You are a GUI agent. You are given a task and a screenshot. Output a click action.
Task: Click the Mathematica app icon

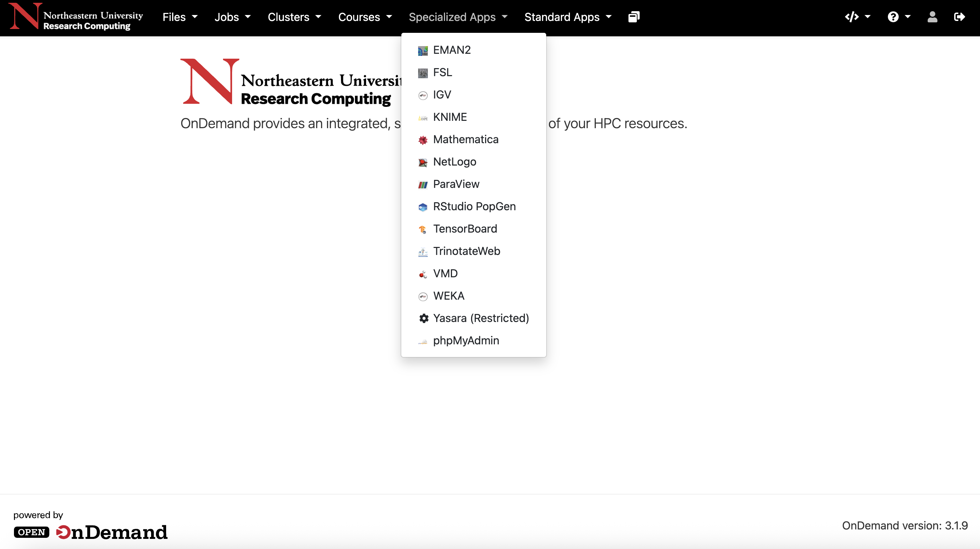[x=423, y=140]
